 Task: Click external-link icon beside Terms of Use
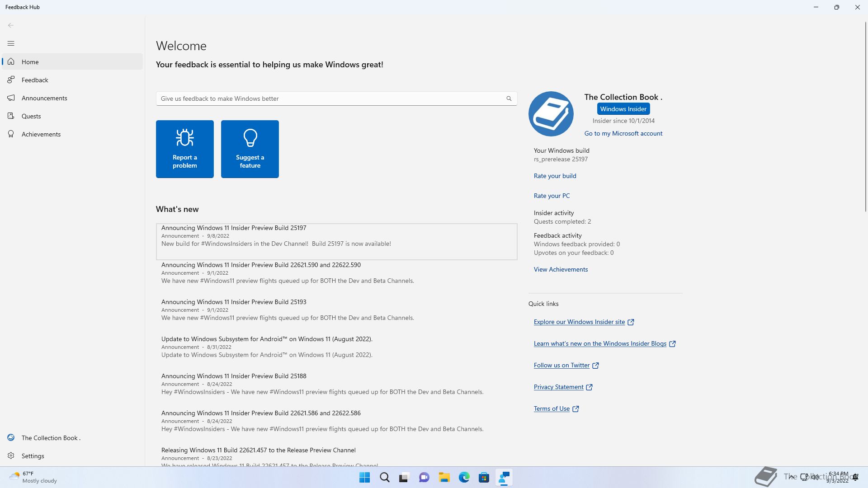click(x=576, y=409)
